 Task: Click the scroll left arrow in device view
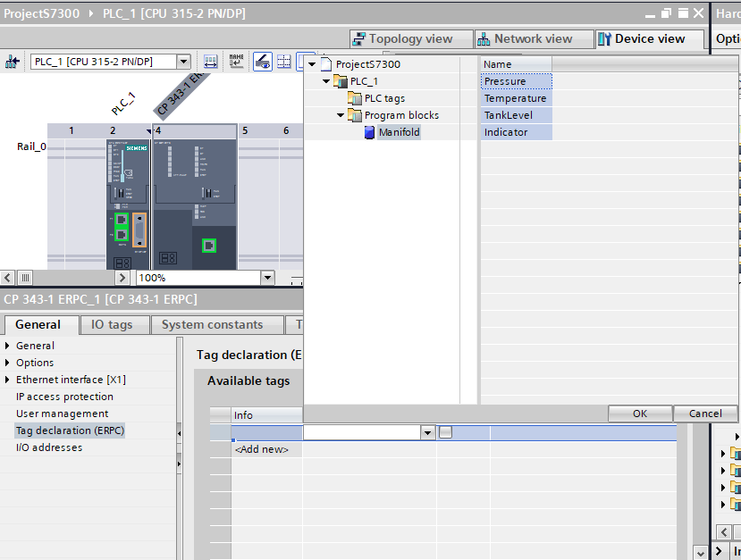pyautogui.click(x=7, y=278)
